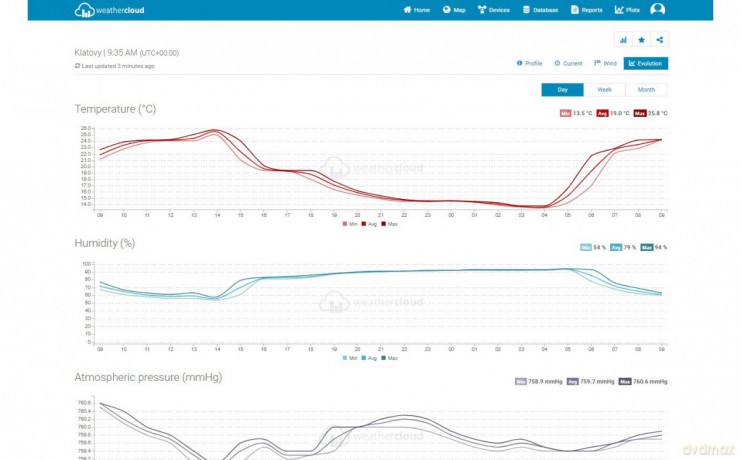Open the Wind tab

point(606,63)
